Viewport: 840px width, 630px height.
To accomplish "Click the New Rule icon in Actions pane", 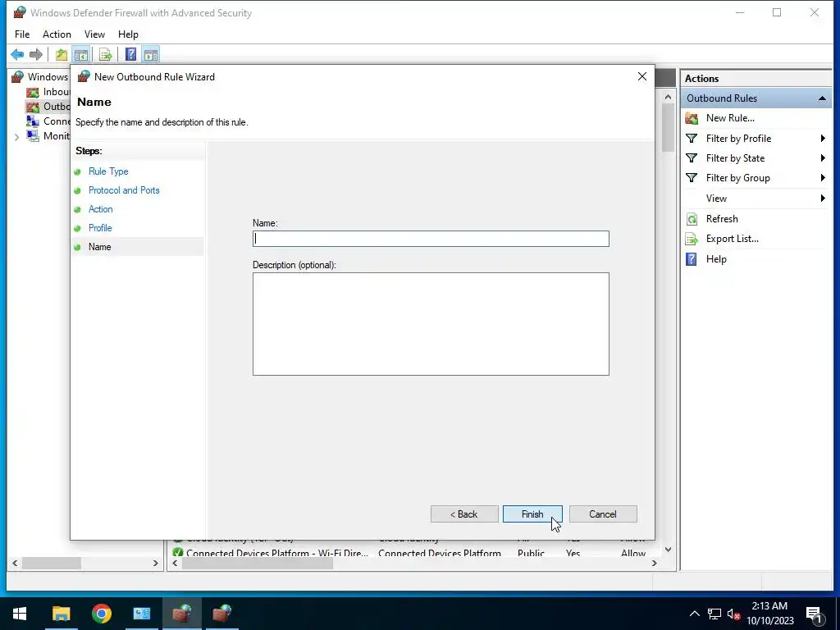I will pyautogui.click(x=692, y=118).
